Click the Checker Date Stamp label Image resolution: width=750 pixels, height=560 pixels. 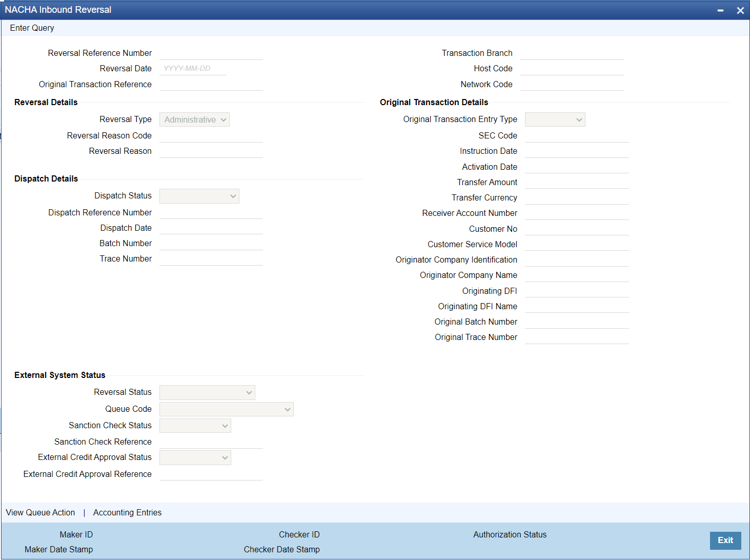click(282, 549)
